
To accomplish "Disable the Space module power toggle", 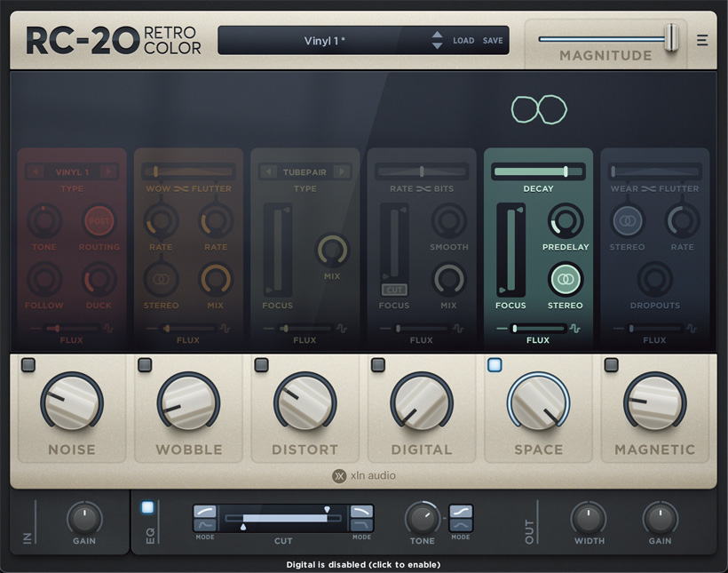I will pyautogui.click(x=495, y=365).
